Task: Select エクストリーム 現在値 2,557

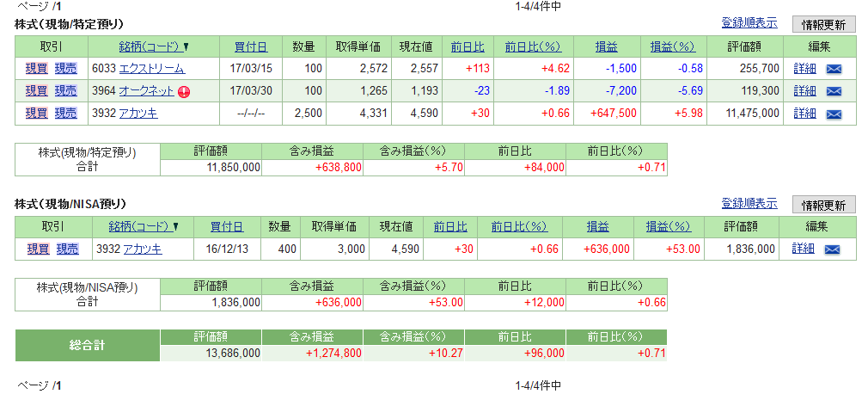Action: click(x=423, y=69)
